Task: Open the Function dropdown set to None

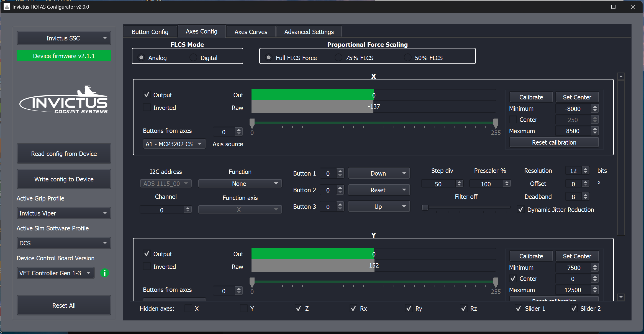Action: click(x=240, y=184)
